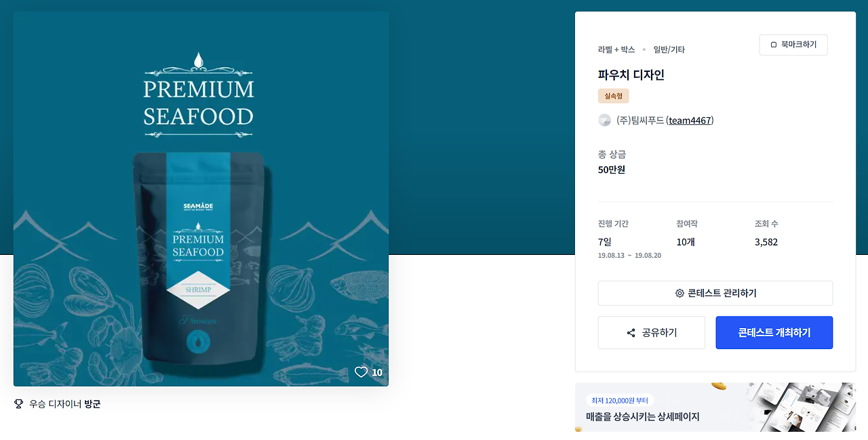
Task: Open the team4467 profile link
Action: (690, 120)
